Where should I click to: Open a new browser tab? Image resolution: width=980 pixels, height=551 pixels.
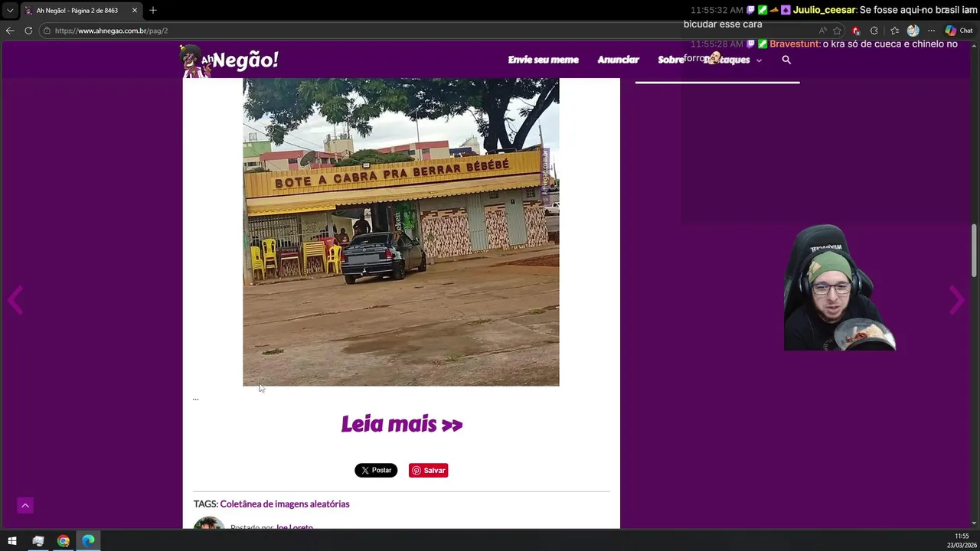point(153,11)
